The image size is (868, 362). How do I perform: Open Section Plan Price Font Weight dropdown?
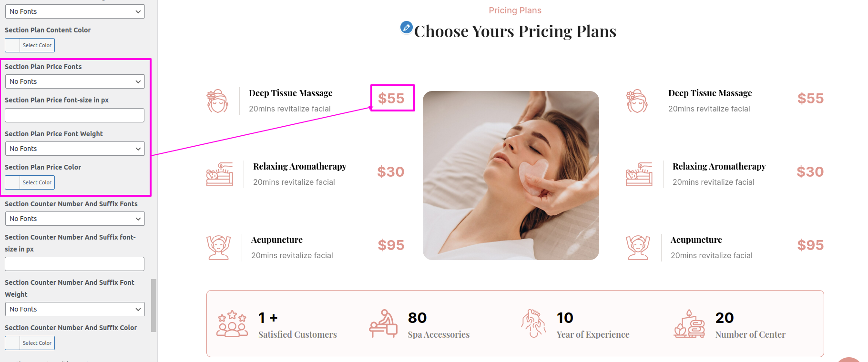pos(75,149)
